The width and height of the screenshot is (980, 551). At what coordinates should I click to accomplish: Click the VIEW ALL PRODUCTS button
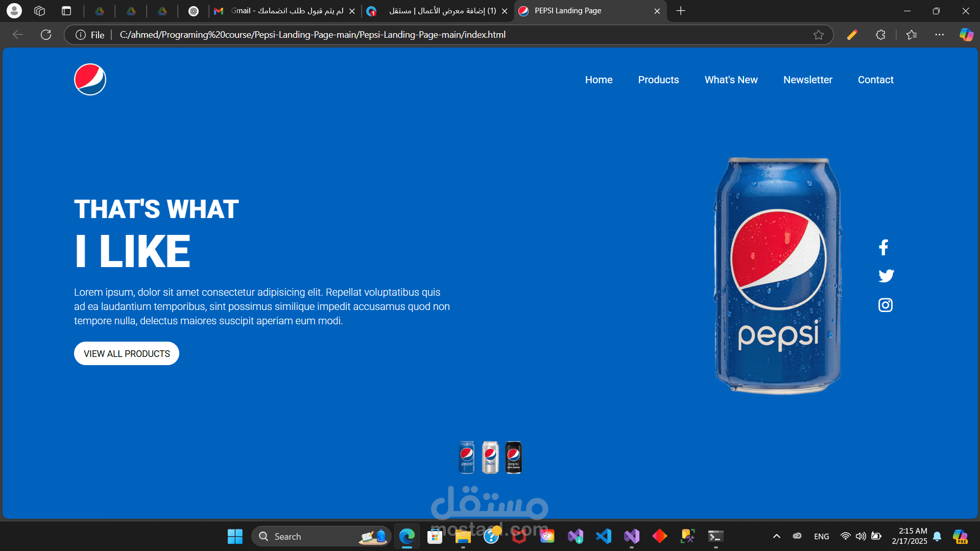(127, 353)
